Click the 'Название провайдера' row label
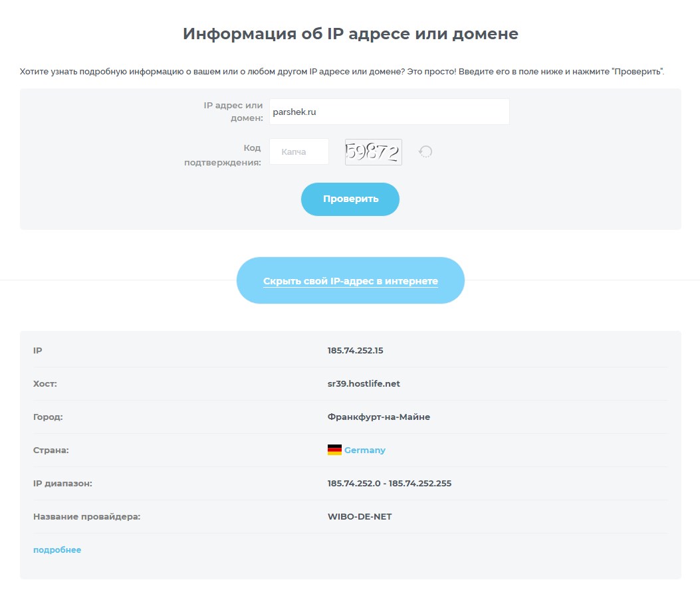The width and height of the screenshot is (700, 596). 86,517
